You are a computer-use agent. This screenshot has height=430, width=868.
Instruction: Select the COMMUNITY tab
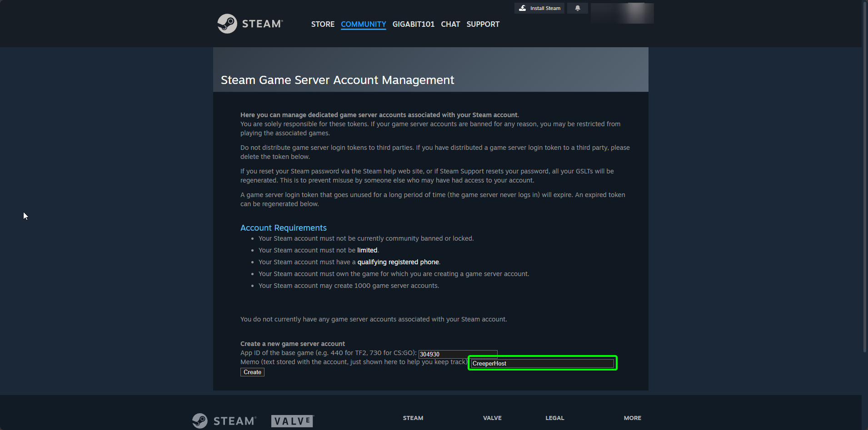tap(363, 24)
